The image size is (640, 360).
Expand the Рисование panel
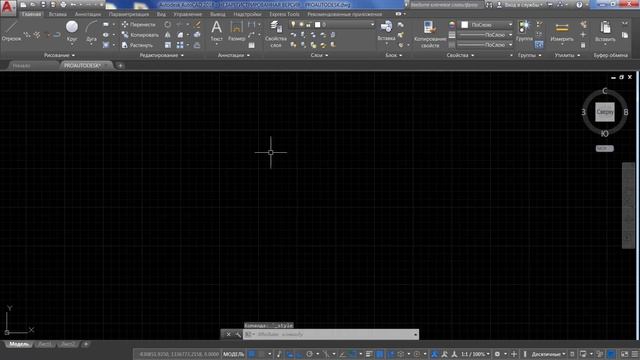[x=60, y=55]
